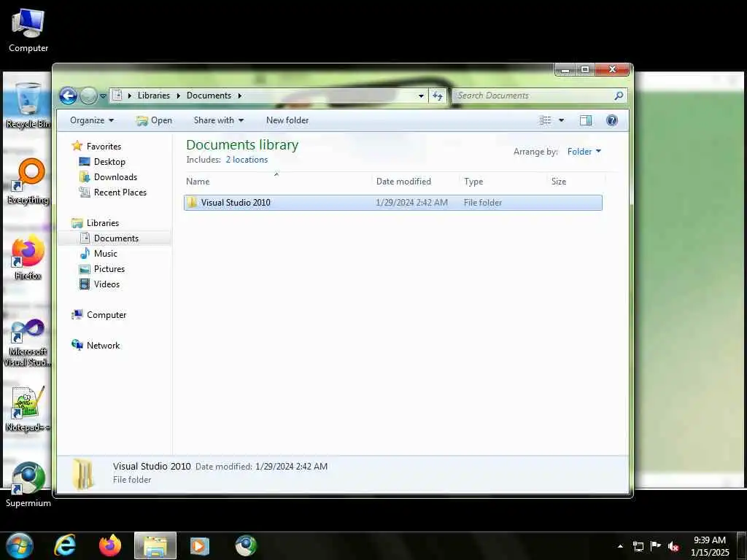Toggle the preview pane button
The image size is (747, 560).
click(586, 120)
